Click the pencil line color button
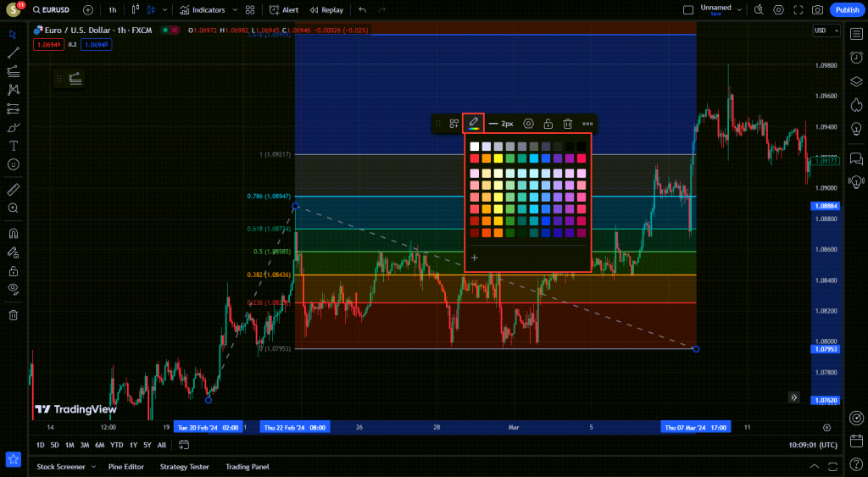The width and height of the screenshot is (868, 477). pyautogui.click(x=473, y=124)
